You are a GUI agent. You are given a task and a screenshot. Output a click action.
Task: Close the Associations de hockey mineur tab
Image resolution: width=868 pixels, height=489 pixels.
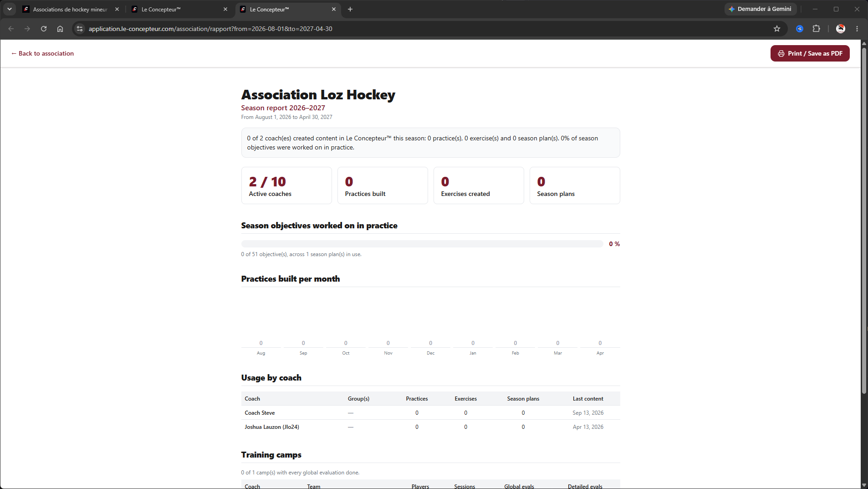[x=117, y=9]
